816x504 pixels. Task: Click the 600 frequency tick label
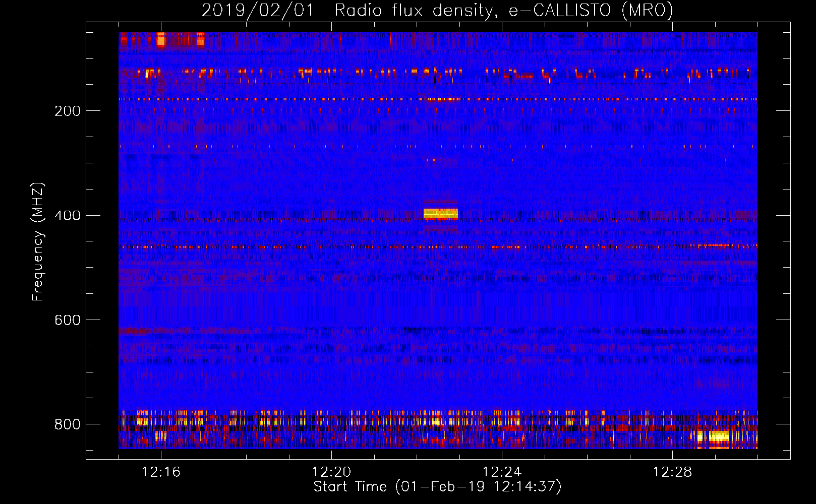[68, 320]
